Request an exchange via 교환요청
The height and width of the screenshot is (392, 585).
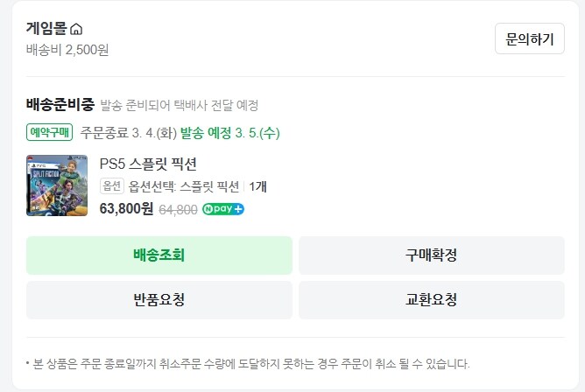(431, 300)
